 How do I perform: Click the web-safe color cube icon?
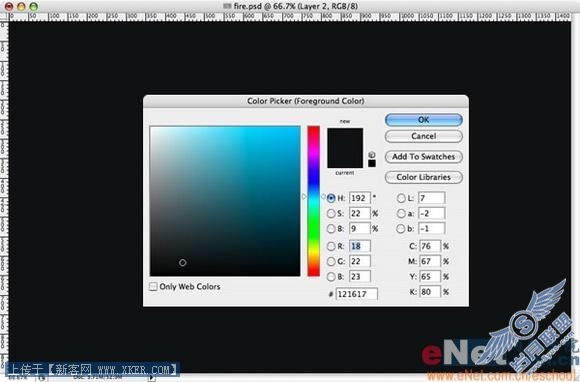(372, 155)
